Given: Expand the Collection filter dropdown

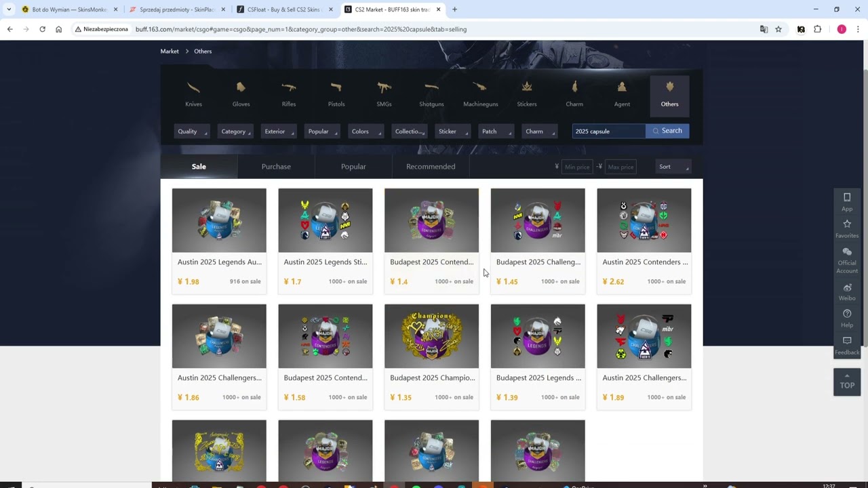Looking at the screenshot, I should (409, 131).
